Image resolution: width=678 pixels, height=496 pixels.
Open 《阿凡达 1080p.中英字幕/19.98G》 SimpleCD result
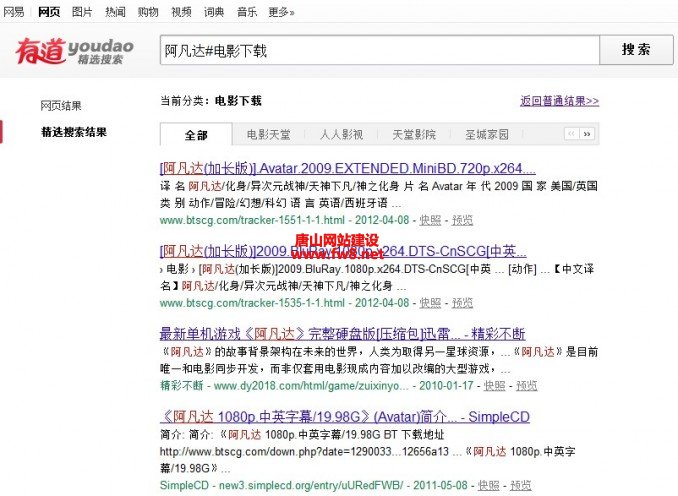[345, 416]
